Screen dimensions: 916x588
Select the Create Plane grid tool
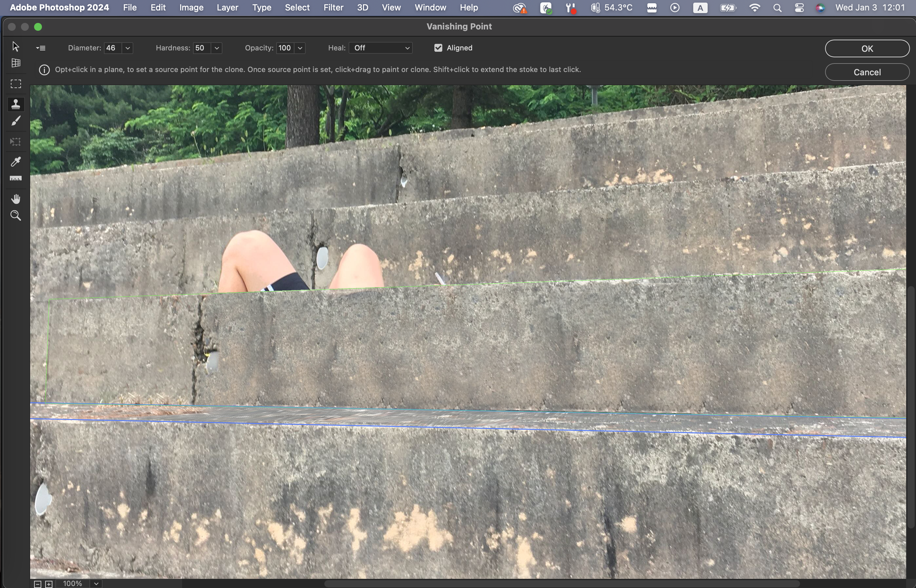pos(16,63)
